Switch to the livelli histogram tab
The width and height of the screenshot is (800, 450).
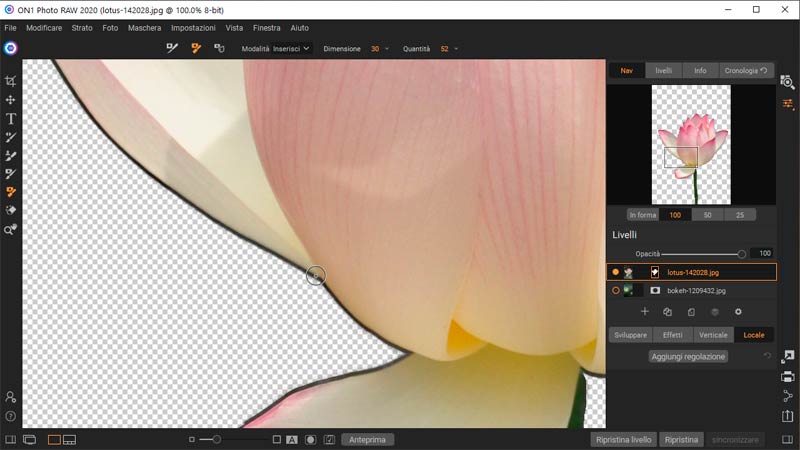coord(663,70)
